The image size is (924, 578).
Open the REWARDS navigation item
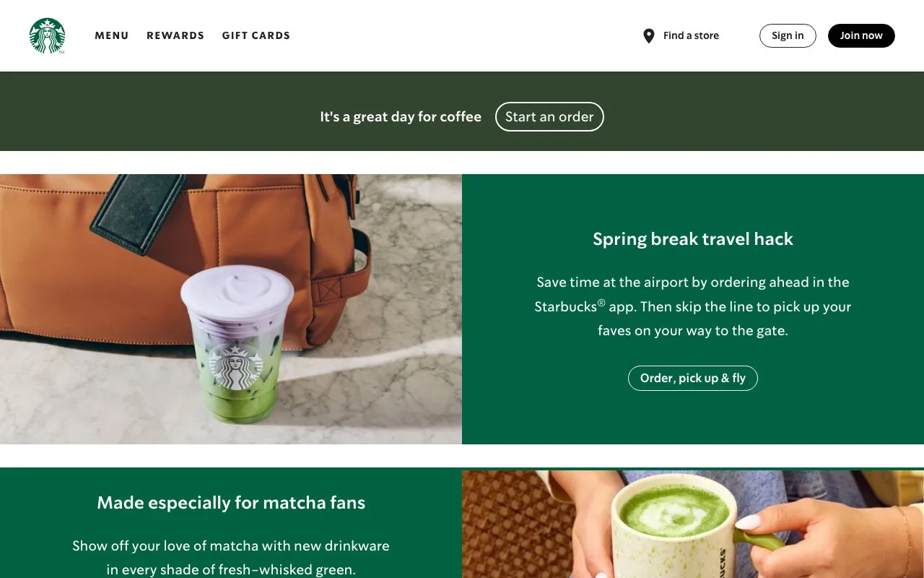click(x=175, y=35)
